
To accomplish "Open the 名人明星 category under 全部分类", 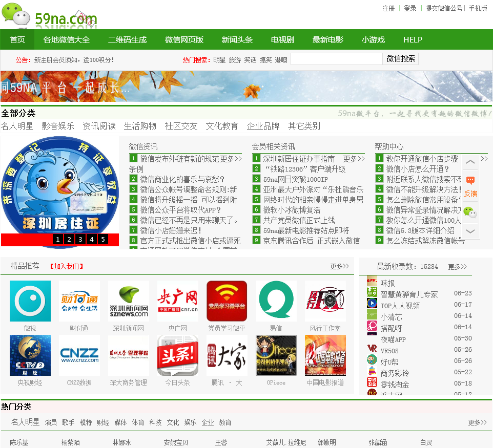I will click(x=17, y=126).
